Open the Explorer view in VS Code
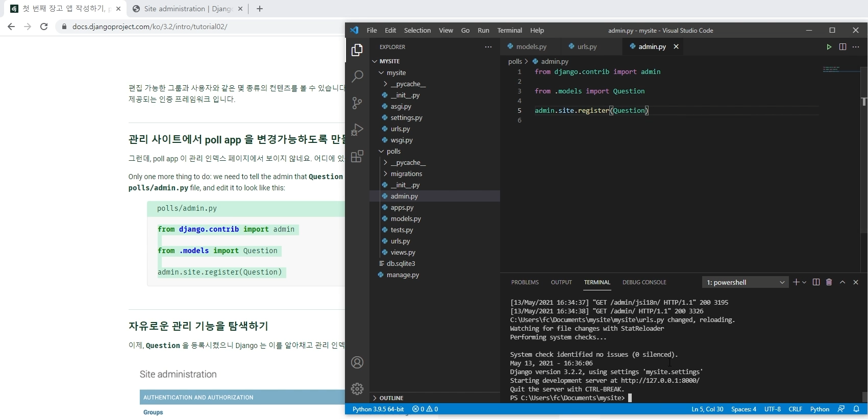868x419 pixels. pos(357,50)
